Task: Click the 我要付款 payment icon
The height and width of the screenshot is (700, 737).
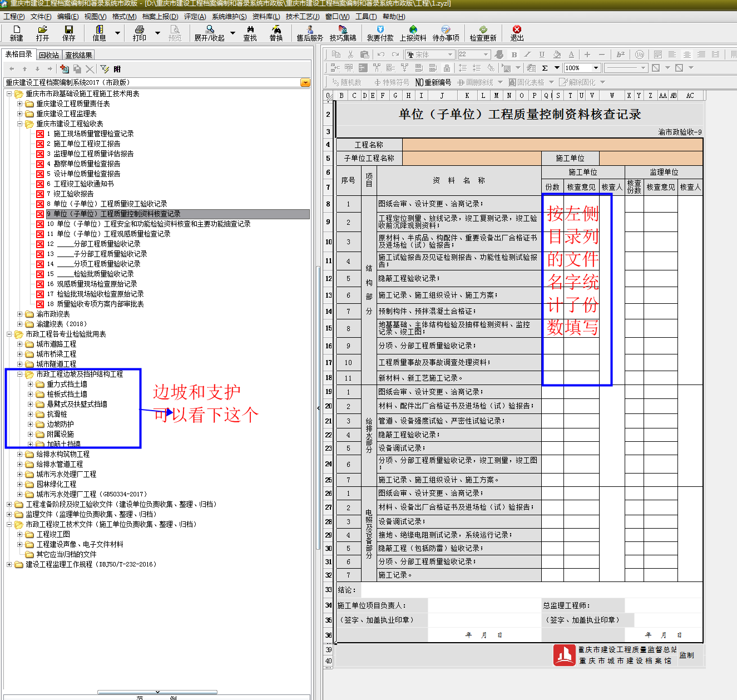Action: coord(380,33)
